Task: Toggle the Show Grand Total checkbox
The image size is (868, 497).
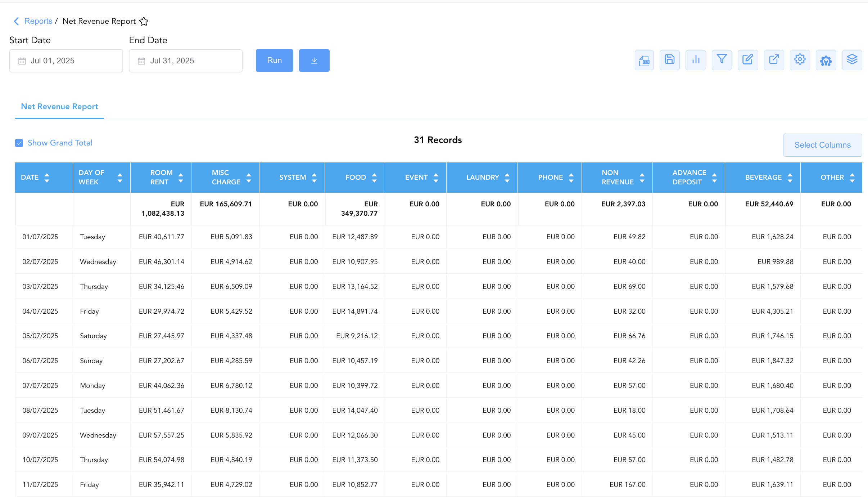Action: point(19,143)
